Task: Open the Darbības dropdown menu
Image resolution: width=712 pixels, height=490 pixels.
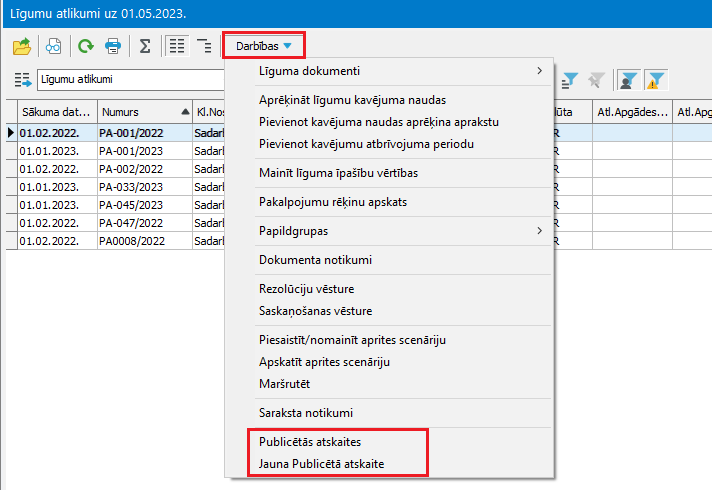Action: click(264, 46)
